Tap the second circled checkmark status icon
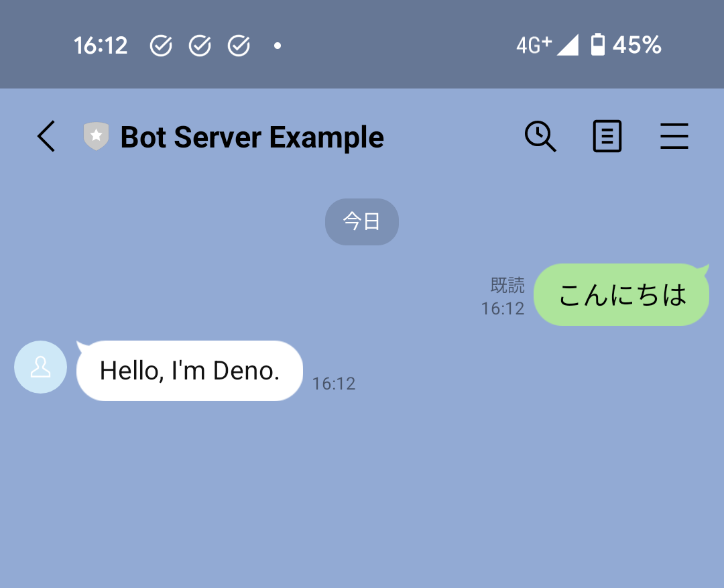 click(x=200, y=45)
